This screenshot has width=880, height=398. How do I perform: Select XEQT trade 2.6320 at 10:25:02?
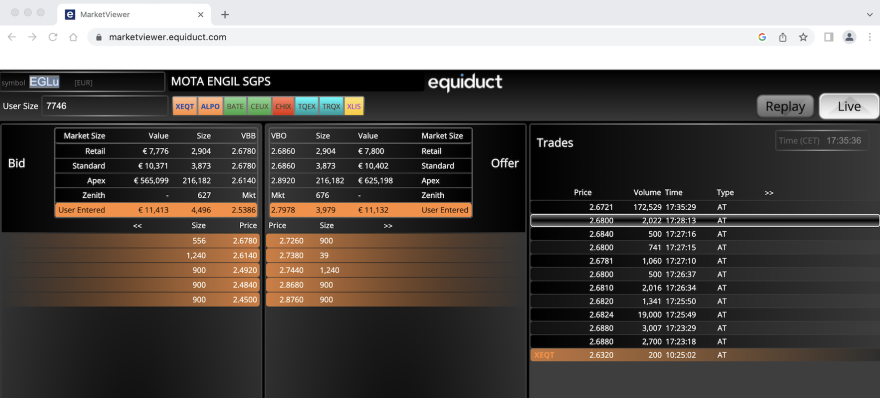[705, 355]
